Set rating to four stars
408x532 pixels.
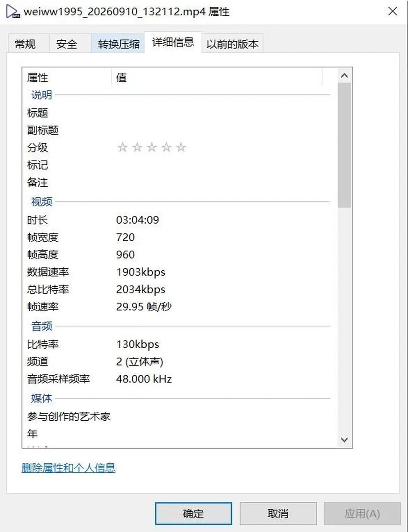coord(166,147)
